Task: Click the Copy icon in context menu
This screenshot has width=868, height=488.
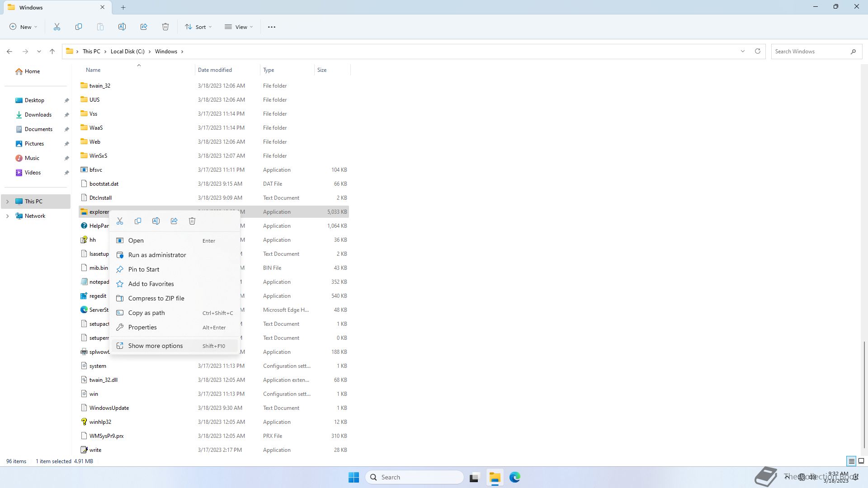Action: (x=138, y=221)
